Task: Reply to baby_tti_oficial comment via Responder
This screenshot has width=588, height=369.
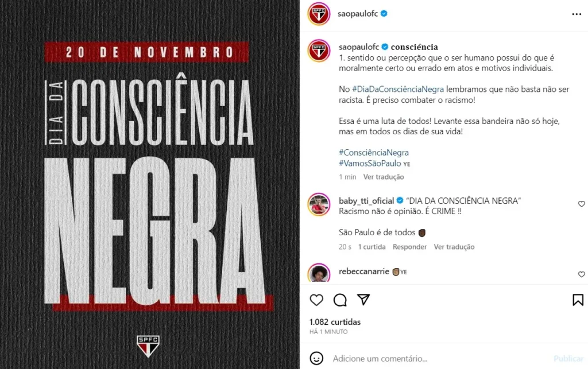Action: (x=409, y=247)
